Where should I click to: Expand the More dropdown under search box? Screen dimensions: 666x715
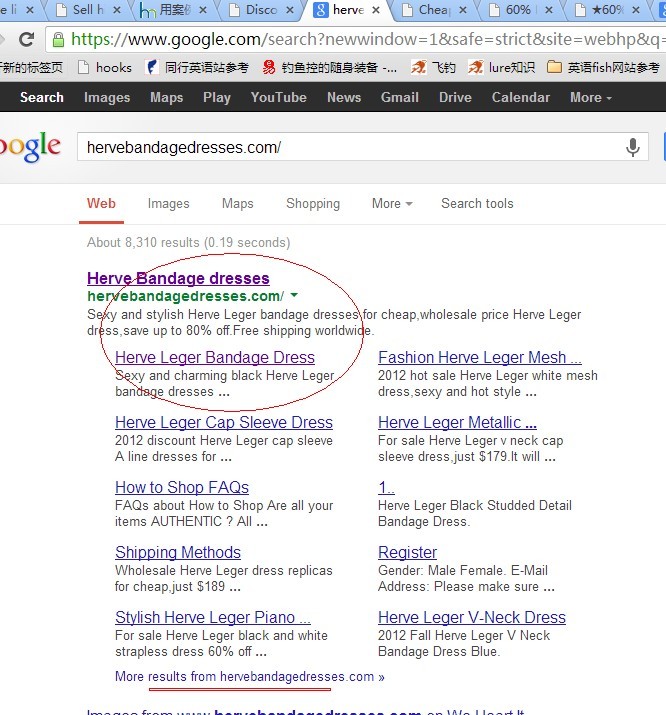[x=392, y=203]
